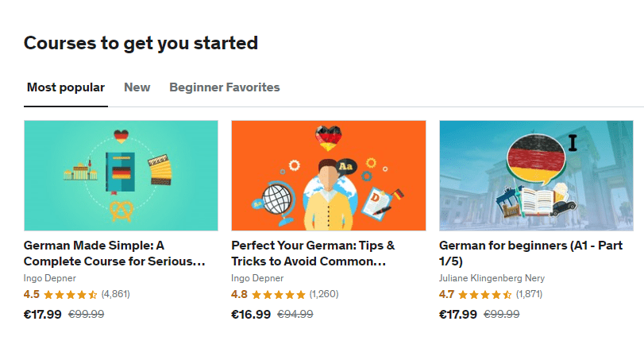Screen dimensions: 644x360
Task: Click the €16.99 course price
Action: pyautogui.click(x=250, y=314)
